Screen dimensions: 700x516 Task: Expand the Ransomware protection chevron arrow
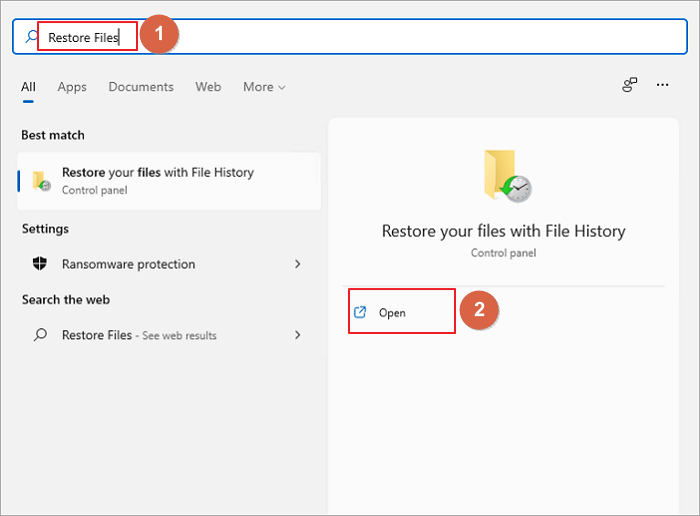(x=297, y=264)
